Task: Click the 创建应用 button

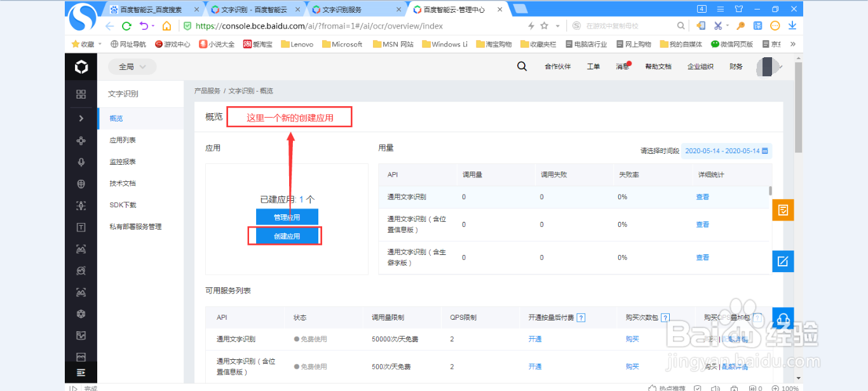Action: (x=287, y=236)
